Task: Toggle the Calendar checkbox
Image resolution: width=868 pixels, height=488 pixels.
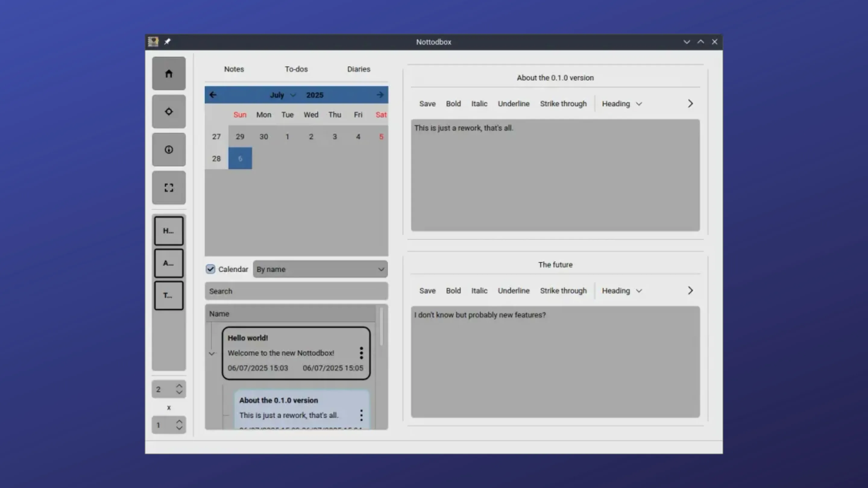Action: (211, 269)
